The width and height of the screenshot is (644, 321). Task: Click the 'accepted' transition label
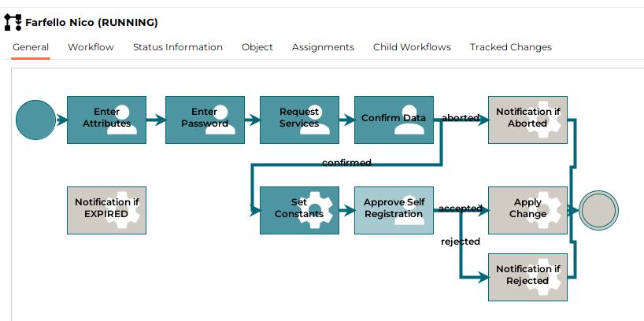[461, 208]
